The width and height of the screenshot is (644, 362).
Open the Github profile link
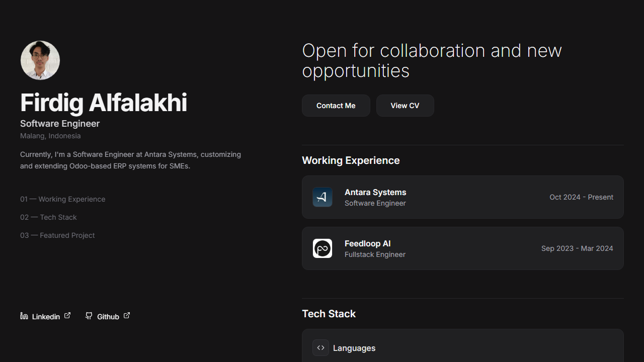coord(108,316)
